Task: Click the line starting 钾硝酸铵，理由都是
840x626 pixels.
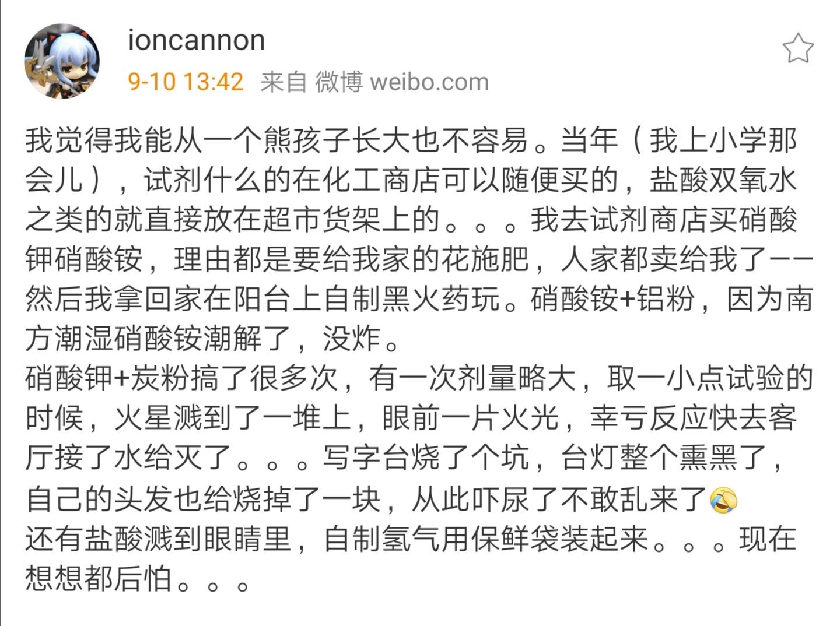Action: (x=419, y=259)
